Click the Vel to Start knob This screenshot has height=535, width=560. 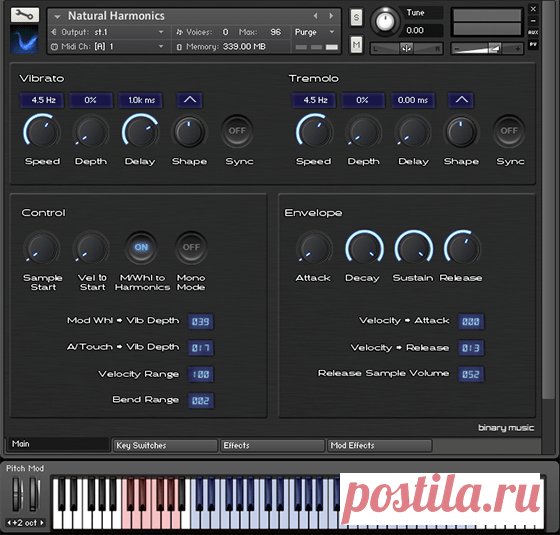click(x=91, y=248)
